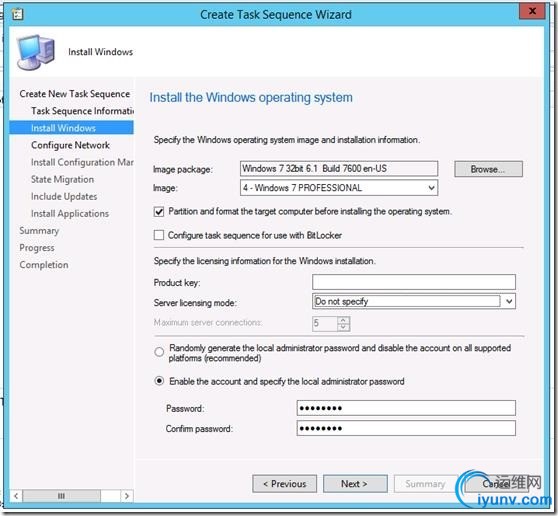Click the Summary button at bottom
Screen dimensions: 558x516
[426, 484]
